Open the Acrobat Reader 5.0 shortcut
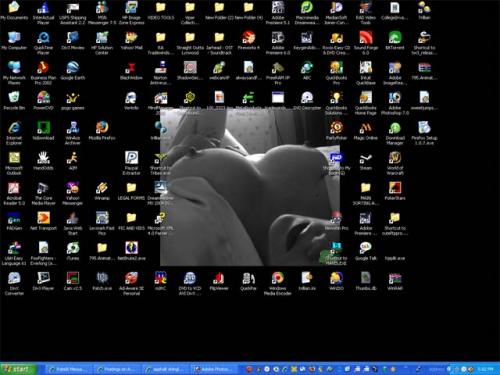The width and height of the screenshot is (500, 375). coord(14,193)
